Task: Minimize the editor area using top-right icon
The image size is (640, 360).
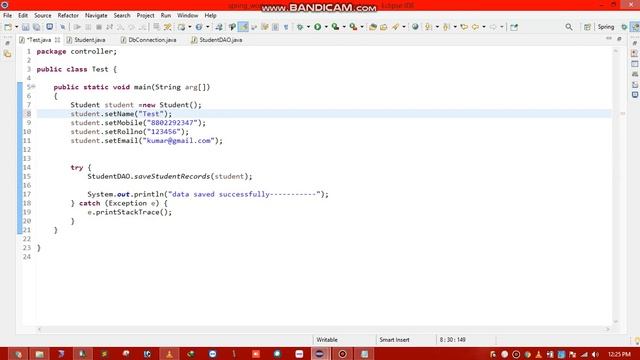Action: (609, 39)
